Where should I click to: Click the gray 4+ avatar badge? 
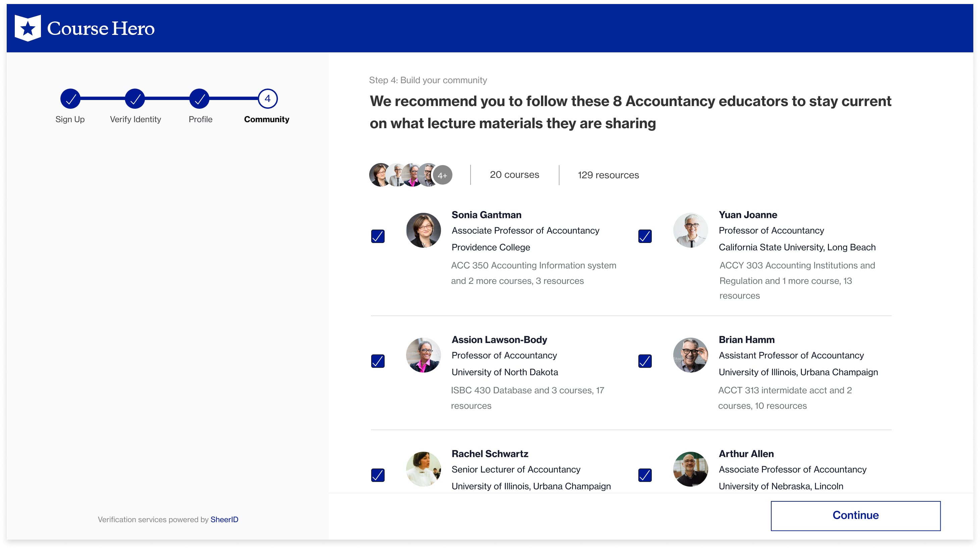(x=442, y=176)
